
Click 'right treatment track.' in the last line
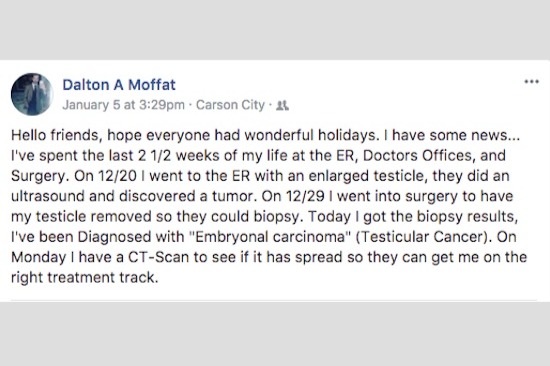[x=85, y=278]
